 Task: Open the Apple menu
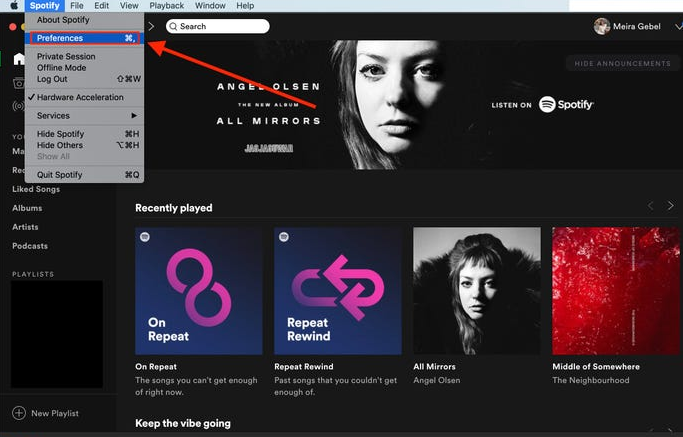coord(14,6)
